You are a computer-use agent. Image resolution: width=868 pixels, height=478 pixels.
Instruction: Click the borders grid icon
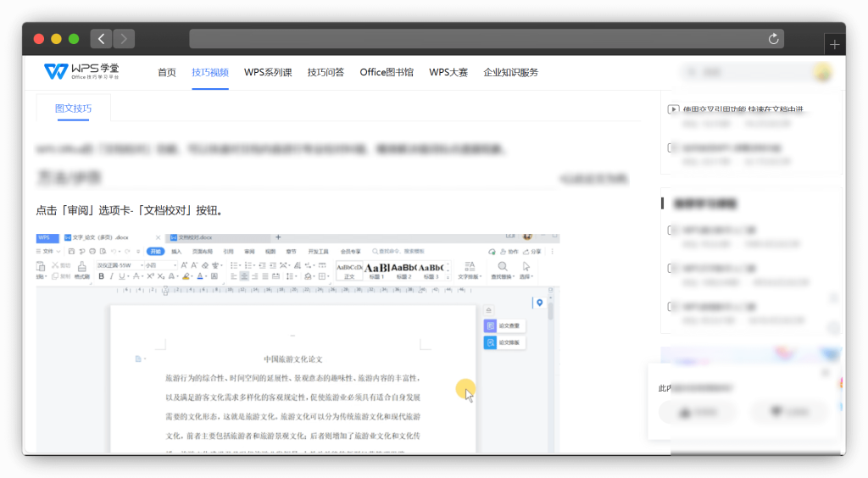pyautogui.click(x=322, y=276)
